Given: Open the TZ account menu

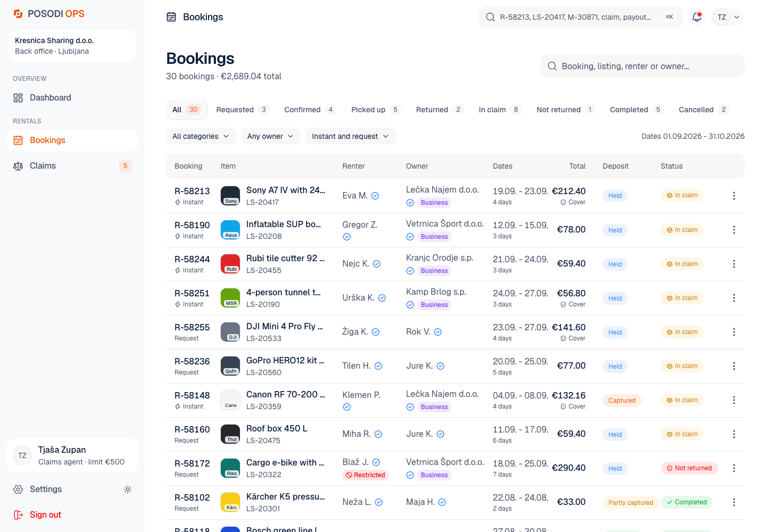Looking at the screenshot, I should pos(728,17).
